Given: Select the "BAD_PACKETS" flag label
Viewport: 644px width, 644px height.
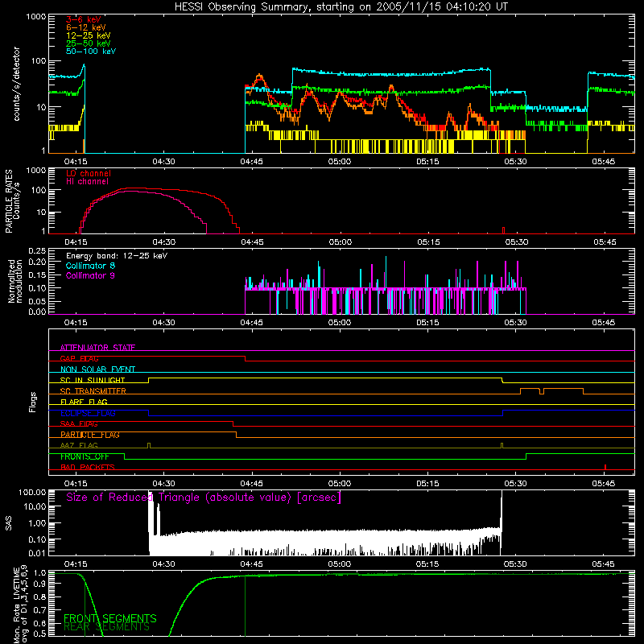Looking at the screenshot, I should pos(88,468).
